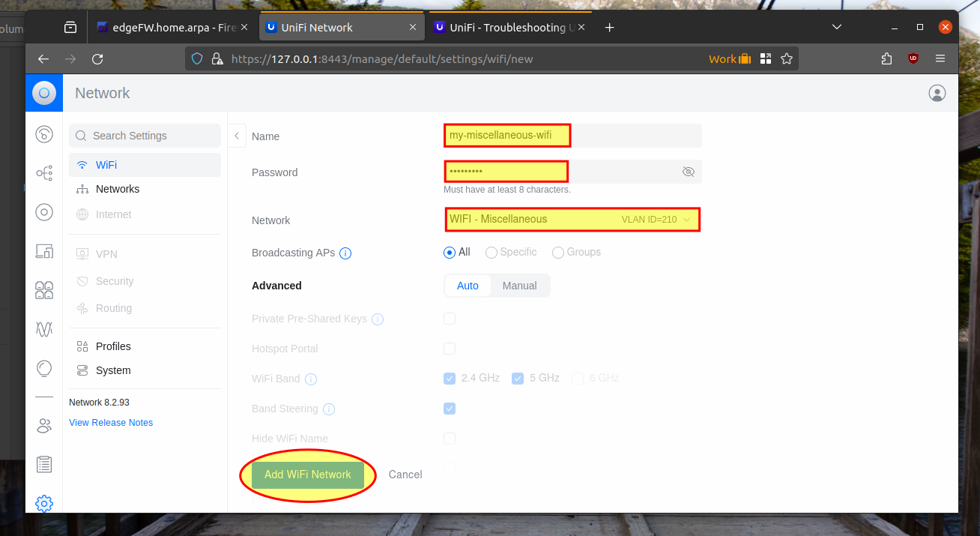Select the Groups broadcasting APs radio button
The width and height of the screenshot is (980, 536).
[558, 253]
